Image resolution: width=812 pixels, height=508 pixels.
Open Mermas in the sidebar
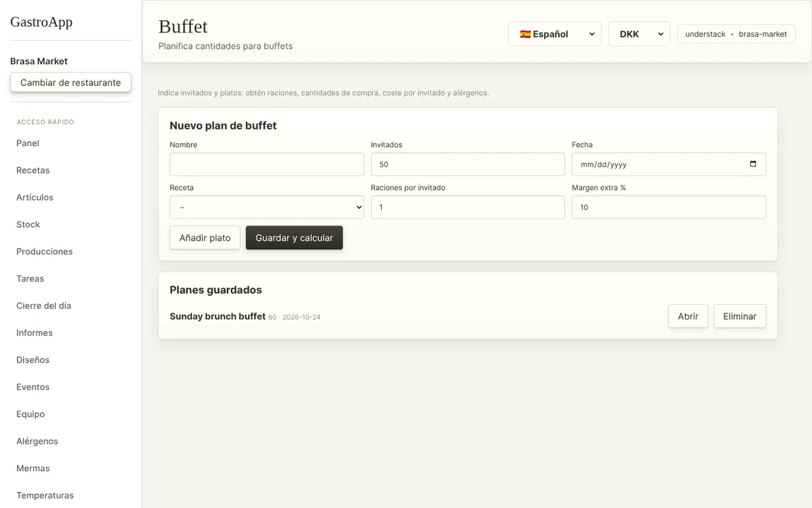(33, 469)
